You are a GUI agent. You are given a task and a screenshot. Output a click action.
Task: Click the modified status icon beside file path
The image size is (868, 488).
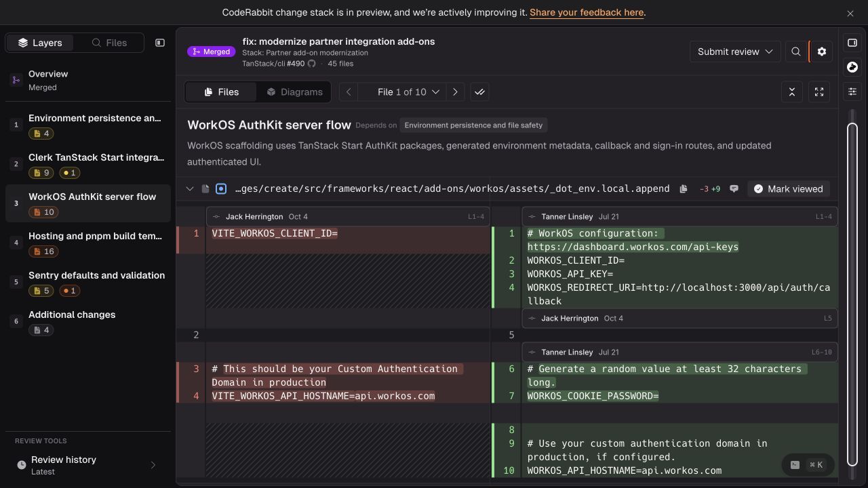point(221,189)
